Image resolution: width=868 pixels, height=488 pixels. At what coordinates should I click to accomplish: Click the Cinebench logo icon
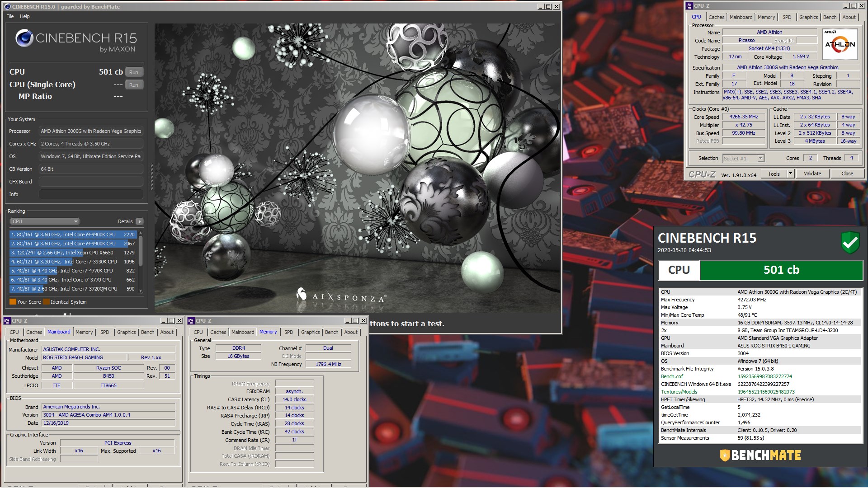tap(24, 38)
